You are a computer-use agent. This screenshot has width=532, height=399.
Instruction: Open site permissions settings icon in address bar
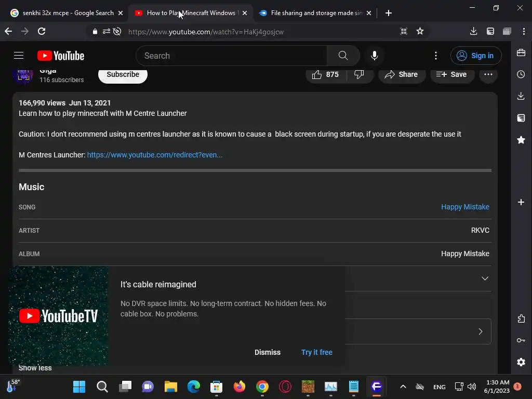tap(106, 32)
